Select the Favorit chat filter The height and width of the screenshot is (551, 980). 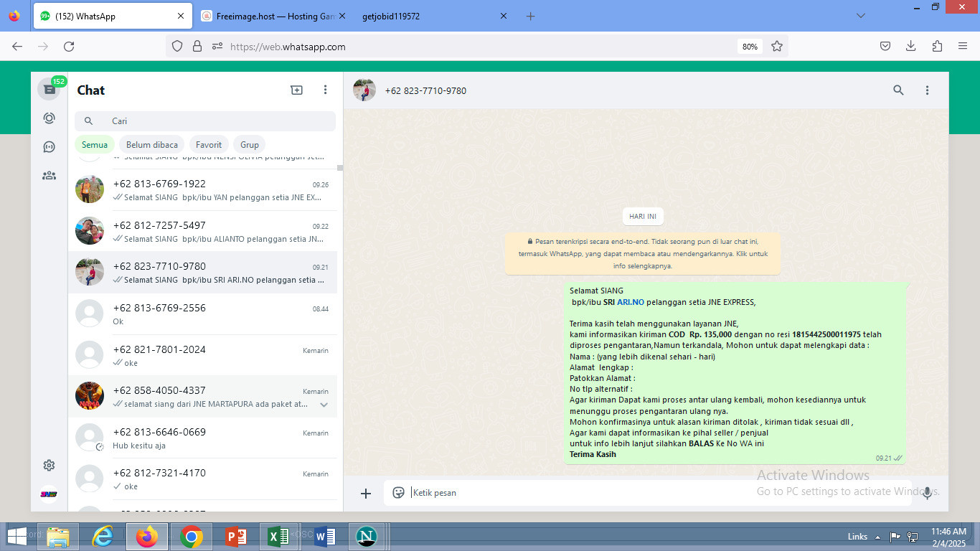pos(209,145)
